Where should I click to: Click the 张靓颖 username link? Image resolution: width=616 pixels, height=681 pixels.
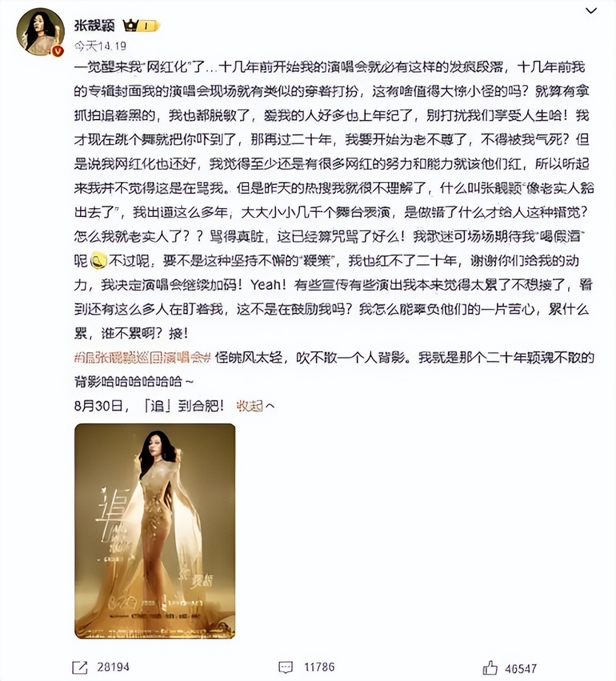pos(94,26)
